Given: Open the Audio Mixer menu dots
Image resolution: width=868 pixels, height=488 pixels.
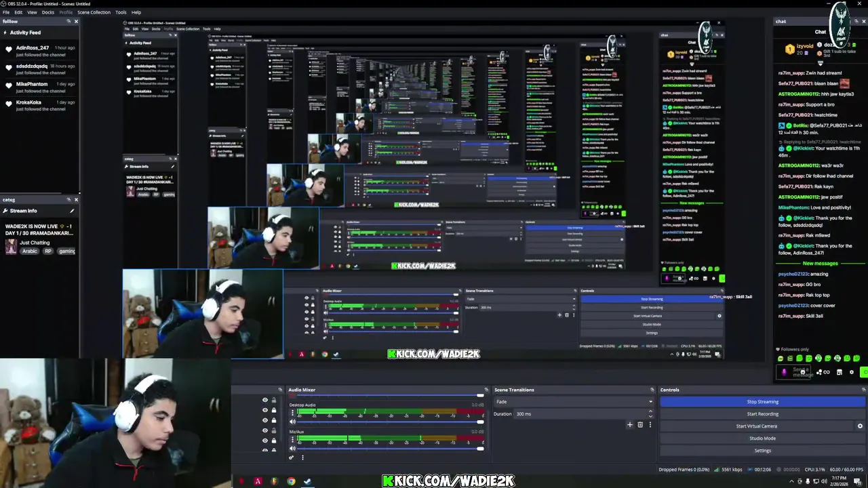Looking at the screenshot, I should coord(302,457).
